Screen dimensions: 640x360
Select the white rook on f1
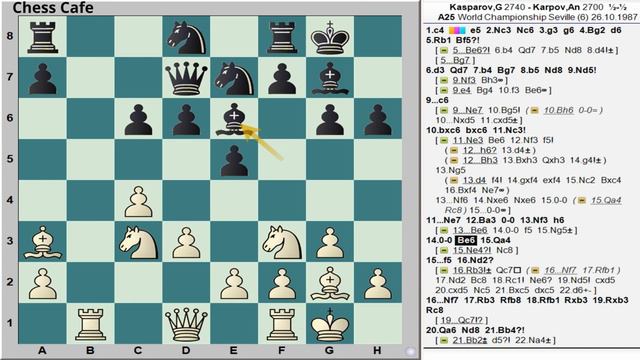pos(282,324)
